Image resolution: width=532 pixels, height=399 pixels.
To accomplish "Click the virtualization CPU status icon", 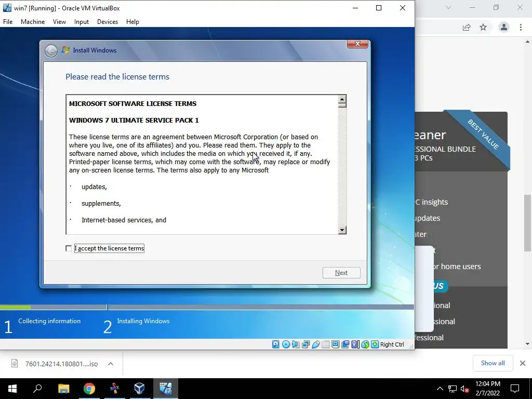I will pyautogui.click(x=354, y=344).
